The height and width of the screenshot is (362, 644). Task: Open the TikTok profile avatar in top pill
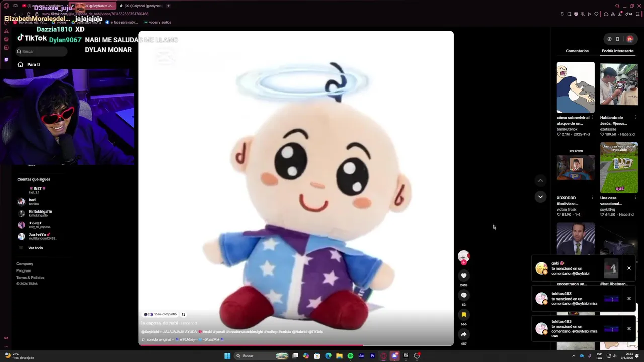click(629, 39)
